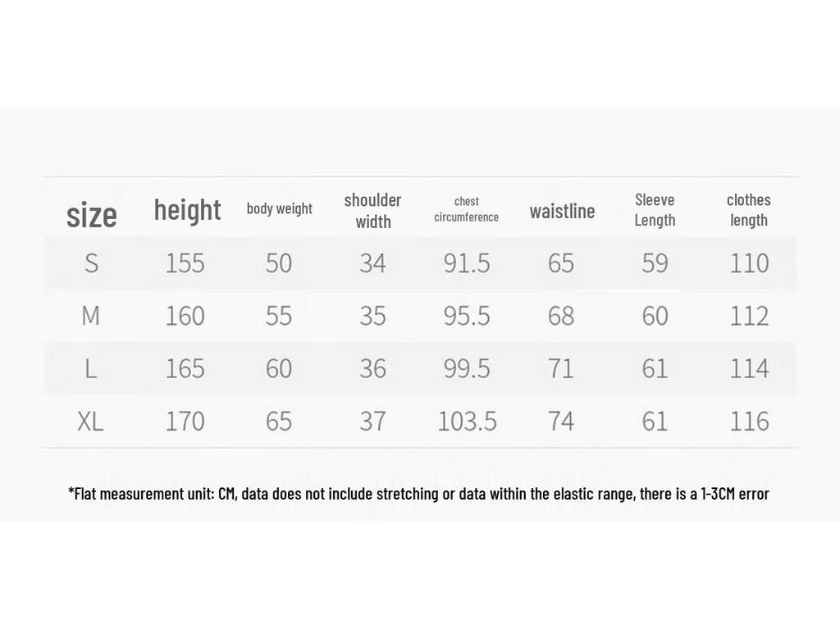This screenshot has width=840, height=630.
Task: Click the size column header
Action: (92, 215)
